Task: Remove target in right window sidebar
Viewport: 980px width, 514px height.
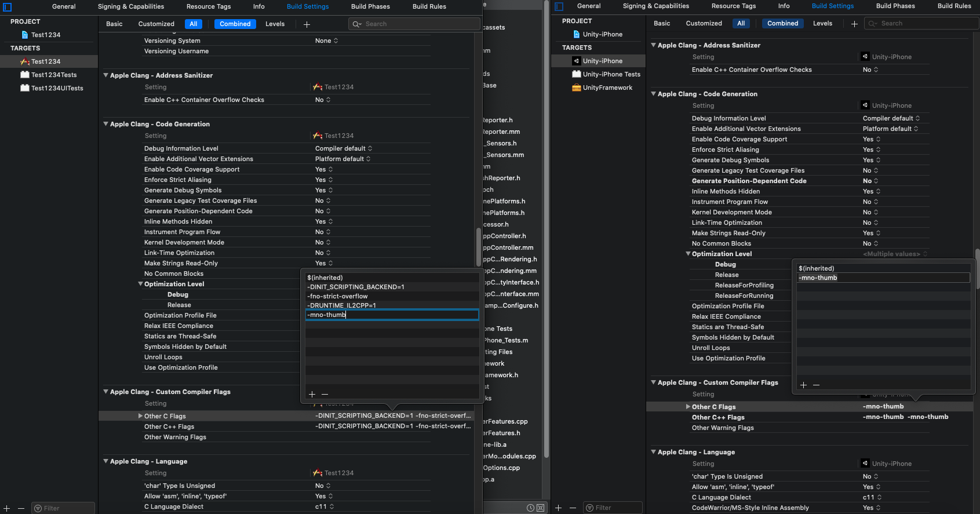Action: coord(573,508)
